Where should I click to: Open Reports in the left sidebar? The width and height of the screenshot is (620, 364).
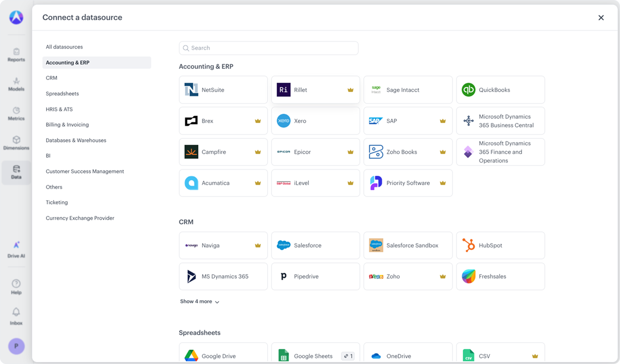pos(16,55)
